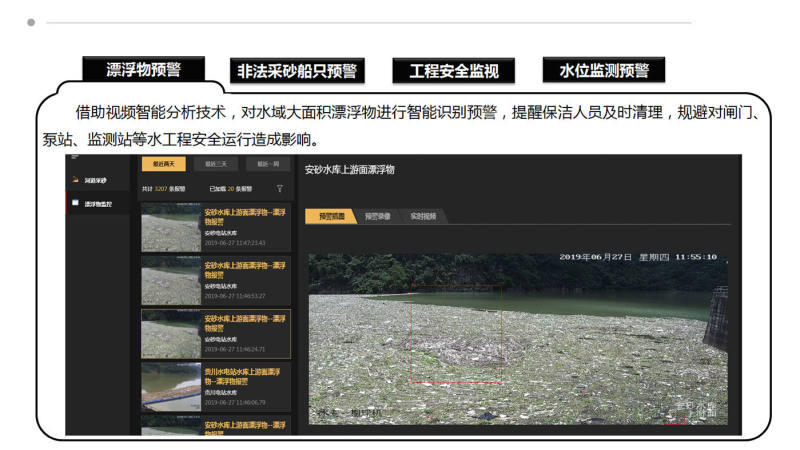Viewport: 800px width, 450px height.
Task: Click the 河道采砂 sidebar icon
Action: coord(74,181)
